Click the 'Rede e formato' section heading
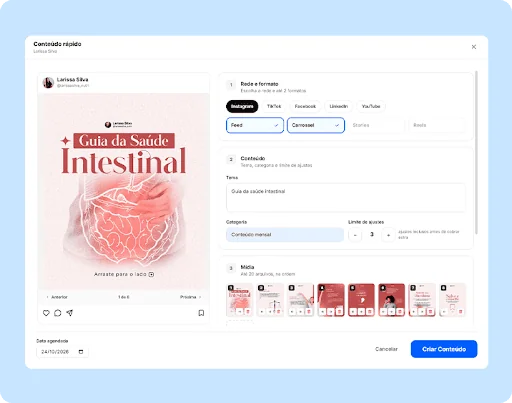Image resolution: width=512 pixels, height=403 pixels. pos(259,84)
